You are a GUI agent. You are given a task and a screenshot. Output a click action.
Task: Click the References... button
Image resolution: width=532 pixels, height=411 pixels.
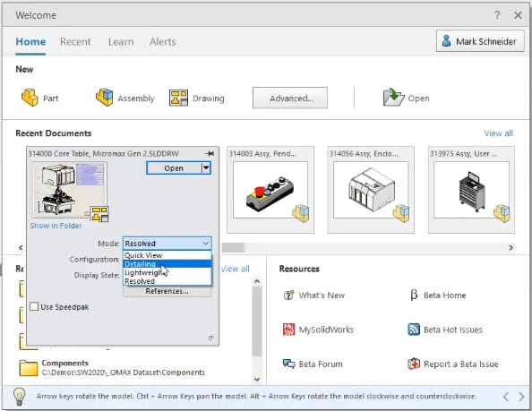point(167,291)
